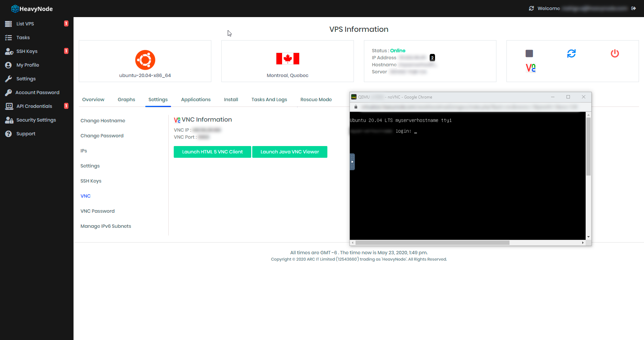
Task: Click the refresh icon beside Welcome
Action: pos(531,8)
